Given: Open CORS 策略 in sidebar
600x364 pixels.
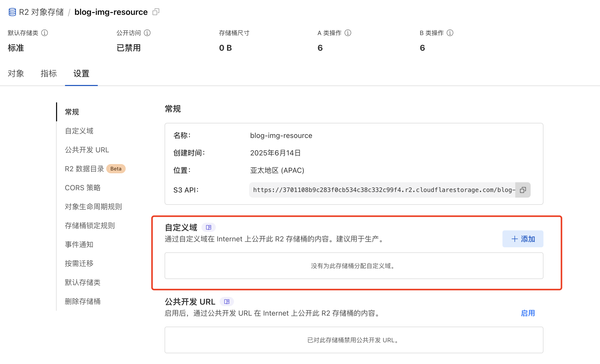Looking at the screenshot, I should click(x=83, y=188).
